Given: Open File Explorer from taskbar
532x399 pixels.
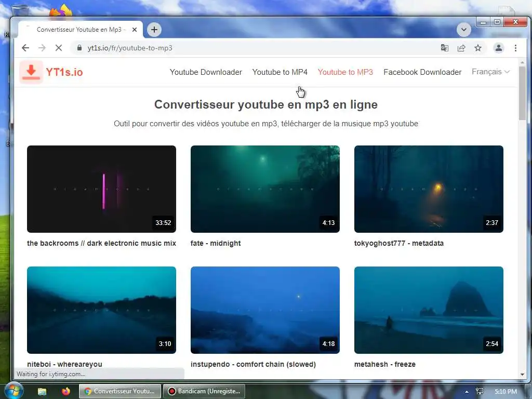Looking at the screenshot, I should click(x=42, y=391).
